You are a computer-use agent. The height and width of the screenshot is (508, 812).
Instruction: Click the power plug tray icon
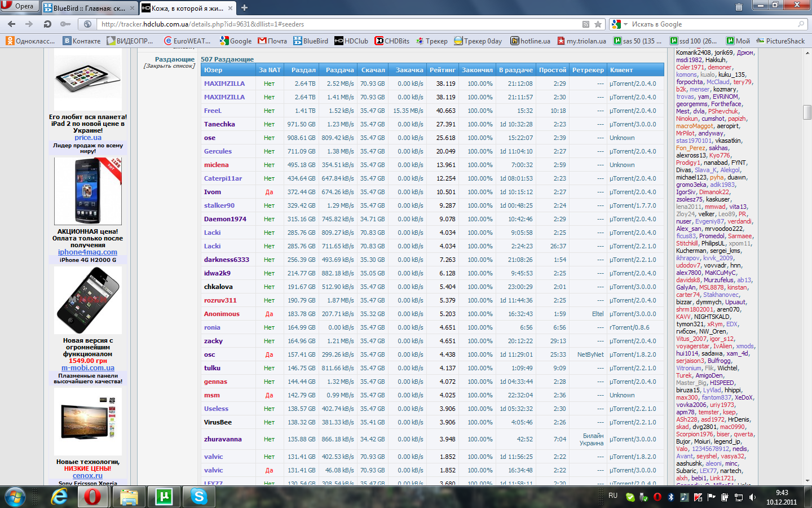pyautogui.click(x=725, y=497)
